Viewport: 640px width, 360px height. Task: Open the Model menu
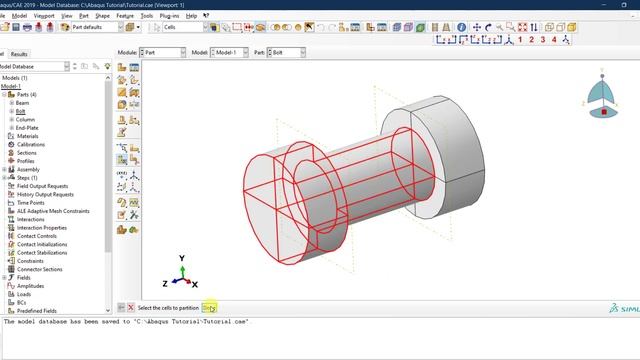coord(19,16)
